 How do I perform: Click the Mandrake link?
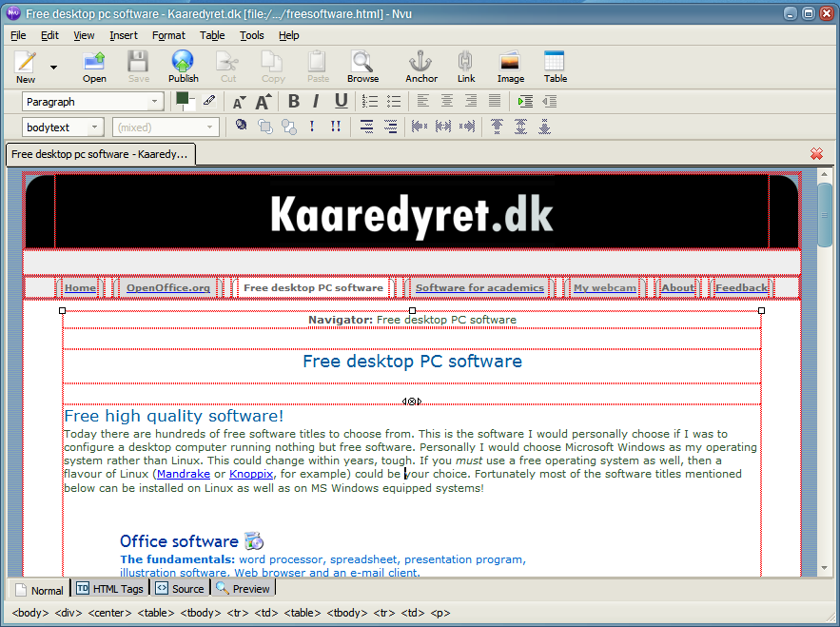click(184, 474)
